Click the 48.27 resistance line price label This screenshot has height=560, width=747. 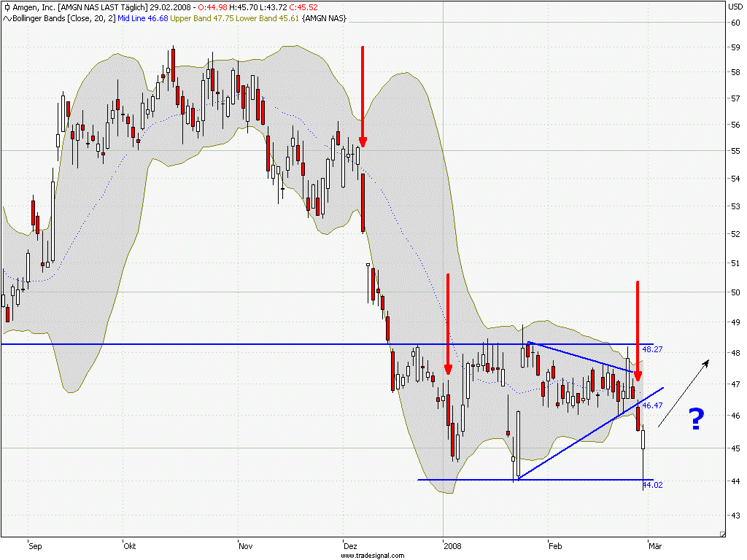coord(652,349)
